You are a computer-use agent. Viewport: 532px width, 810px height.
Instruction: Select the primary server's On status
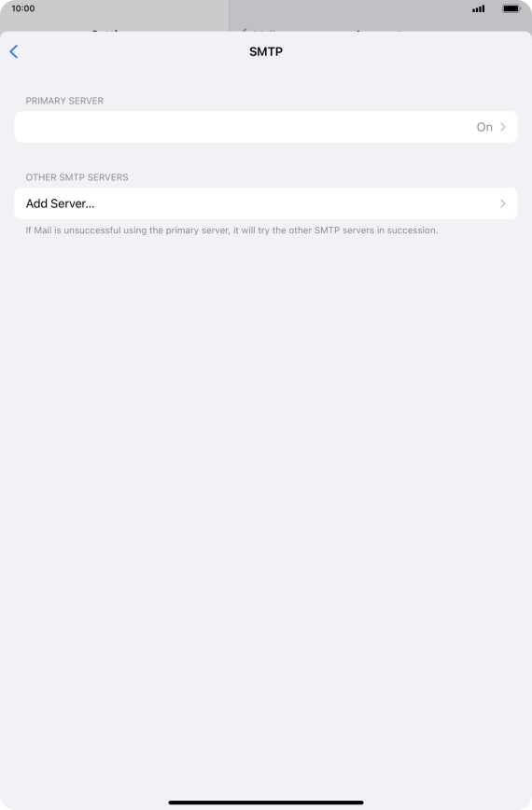tap(484, 127)
